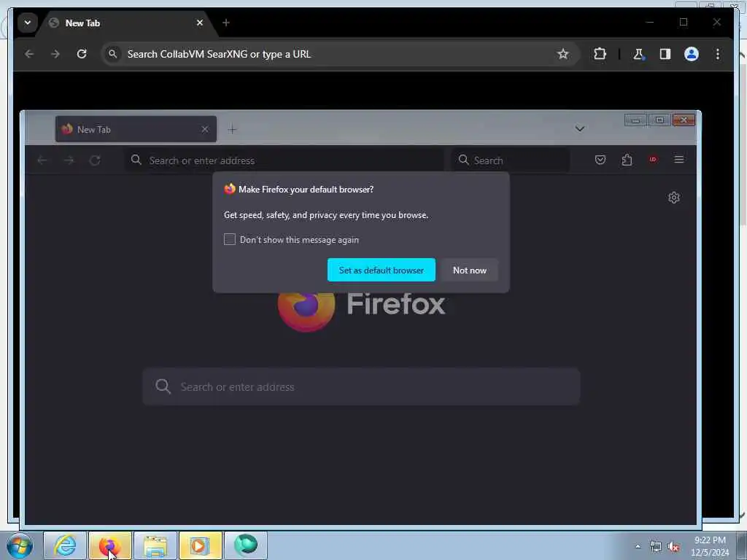Click Set as default browser button
Viewport: 747px width, 560px height.
(381, 270)
